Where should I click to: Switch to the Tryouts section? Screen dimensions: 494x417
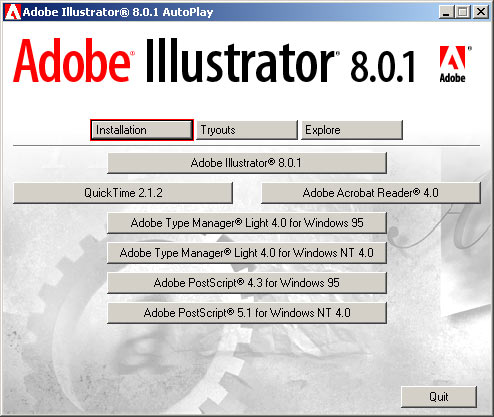tap(247, 130)
